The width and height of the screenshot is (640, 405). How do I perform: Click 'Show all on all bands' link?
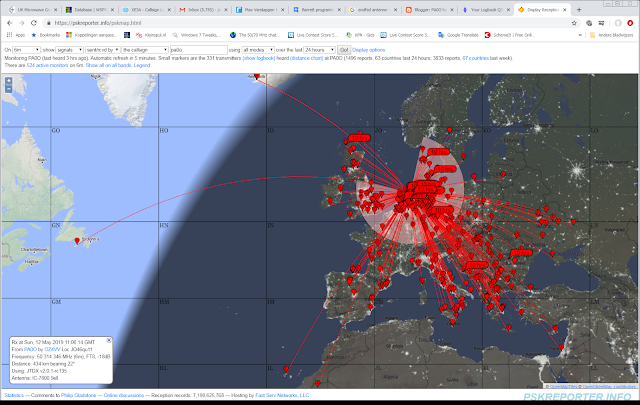click(x=109, y=65)
